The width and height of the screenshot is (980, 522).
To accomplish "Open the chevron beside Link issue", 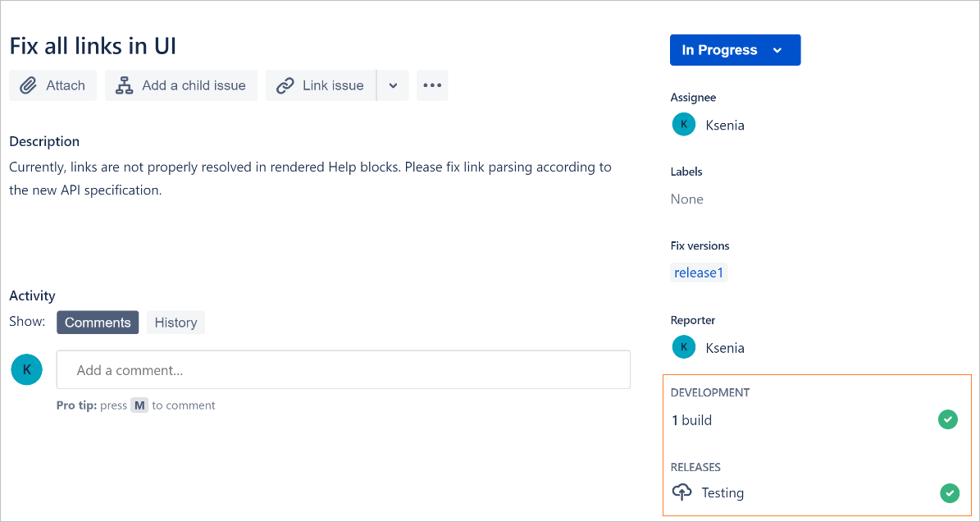I will point(393,85).
